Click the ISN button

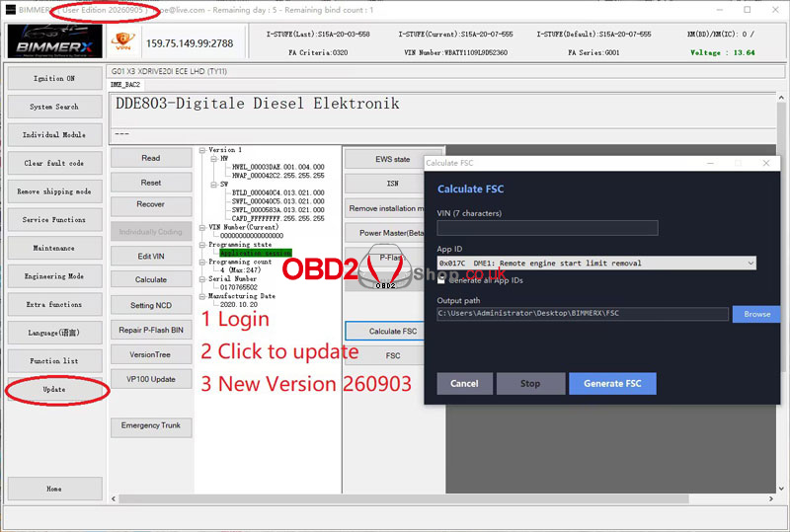pos(384,184)
